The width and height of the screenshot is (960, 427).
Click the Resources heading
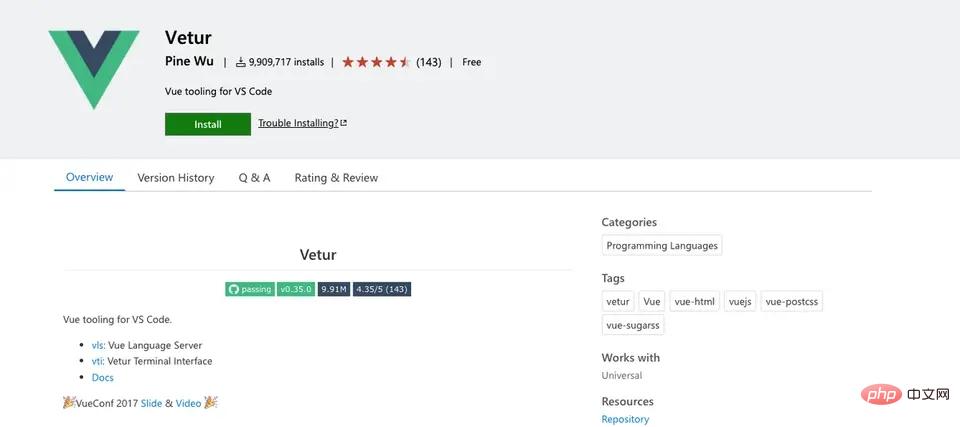click(628, 402)
